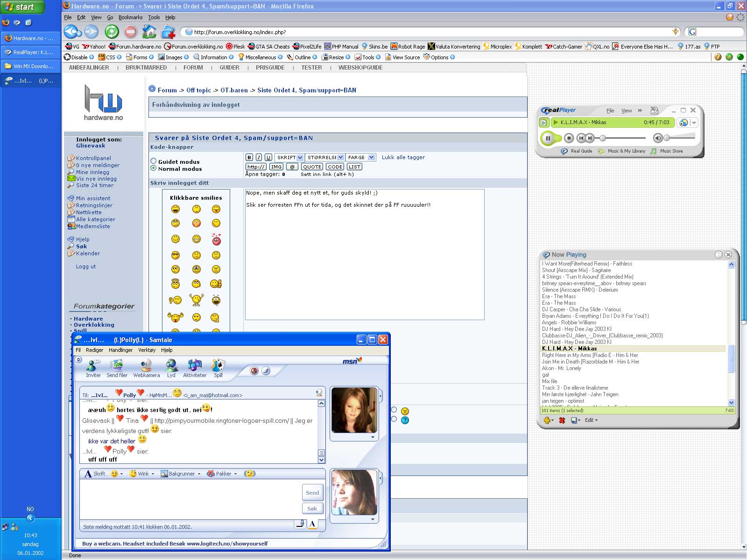
Task: Open Real Guide in RealPlayer
Action: (576, 151)
